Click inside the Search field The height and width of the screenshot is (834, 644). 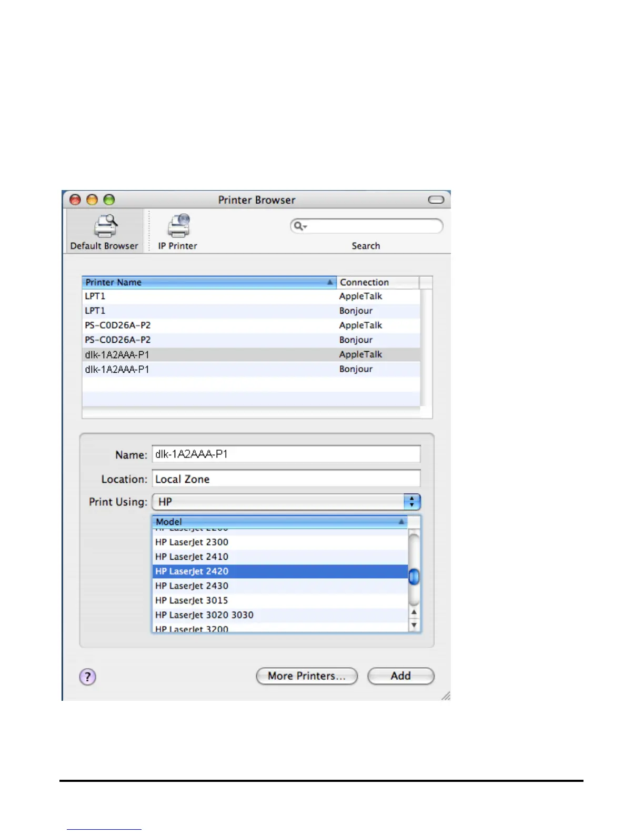click(x=367, y=226)
